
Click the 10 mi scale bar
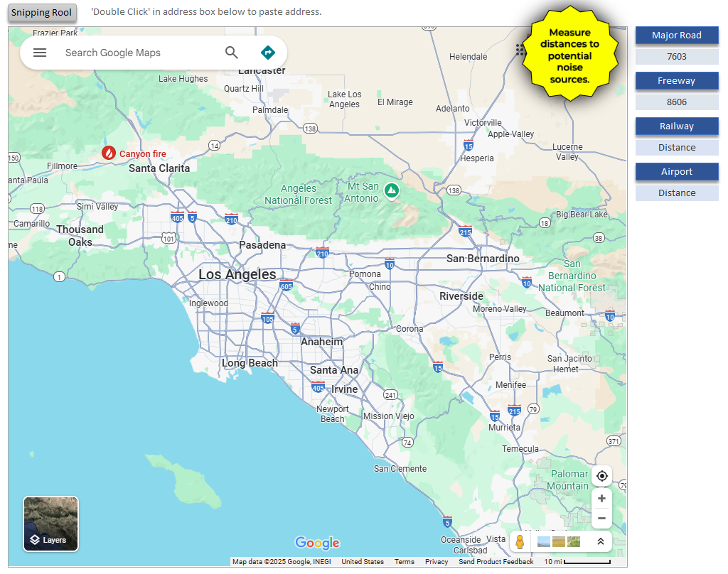(577, 561)
